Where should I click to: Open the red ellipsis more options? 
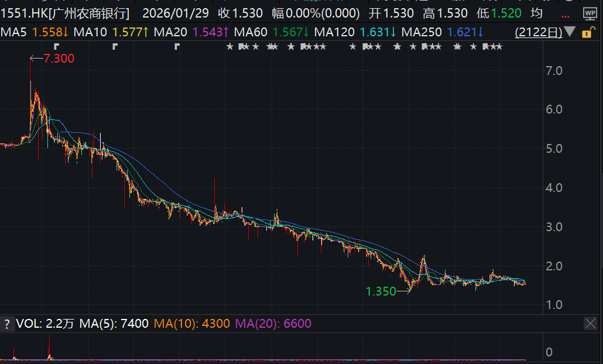pyautogui.click(x=565, y=13)
